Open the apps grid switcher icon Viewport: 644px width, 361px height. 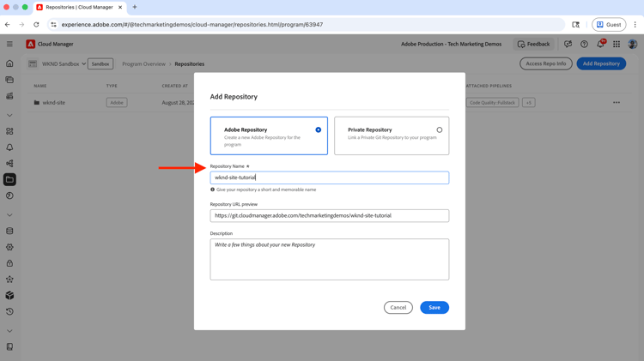pyautogui.click(x=617, y=44)
